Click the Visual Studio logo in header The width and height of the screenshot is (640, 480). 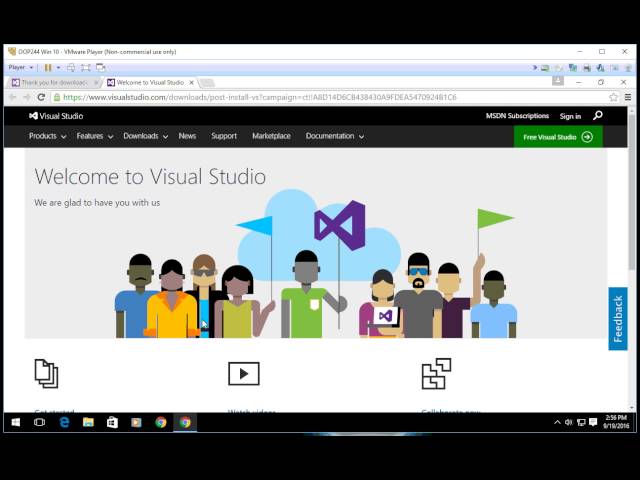pos(56,116)
